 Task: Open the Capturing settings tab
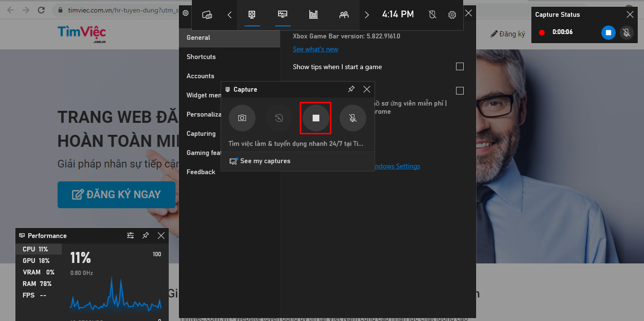(201, 133)
